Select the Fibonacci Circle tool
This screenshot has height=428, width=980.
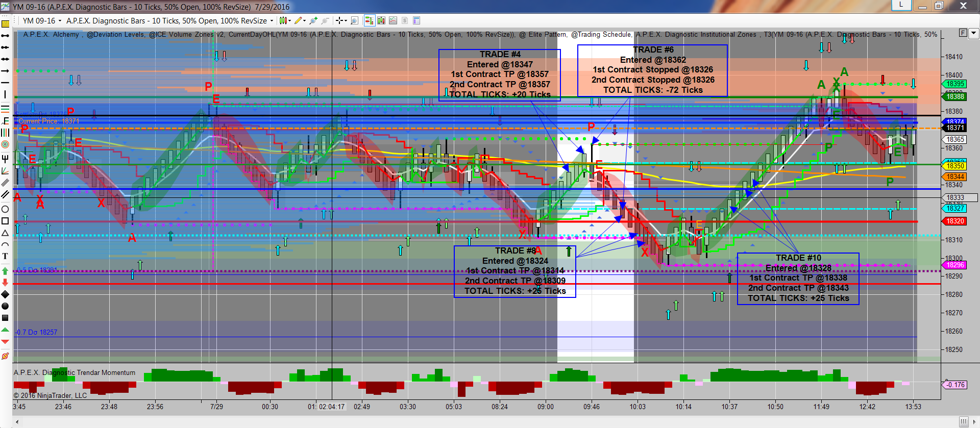(5, 144)
